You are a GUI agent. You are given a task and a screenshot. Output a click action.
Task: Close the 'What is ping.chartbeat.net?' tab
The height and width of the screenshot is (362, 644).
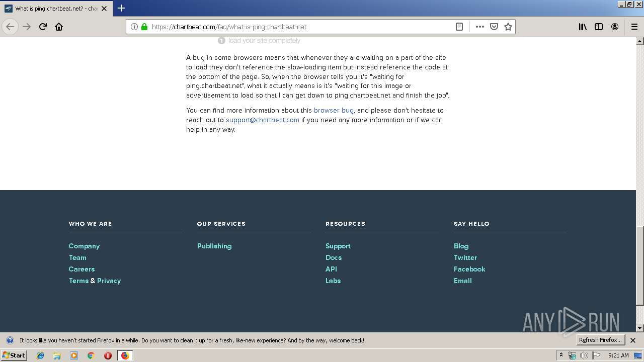coord(104,9)
